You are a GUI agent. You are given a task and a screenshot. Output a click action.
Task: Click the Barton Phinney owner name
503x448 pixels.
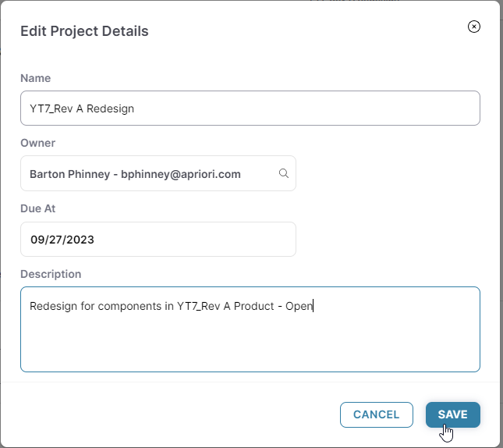pyautogui.click(x=69, y=174)
